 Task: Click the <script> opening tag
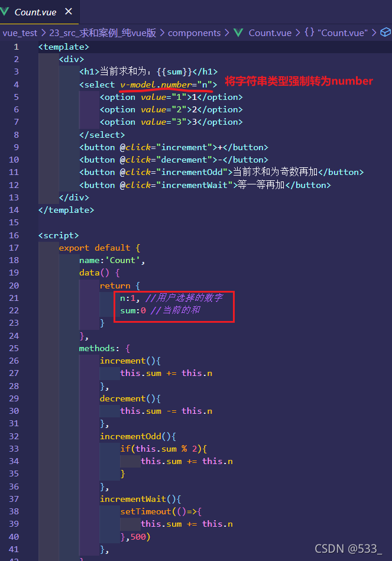59,235
